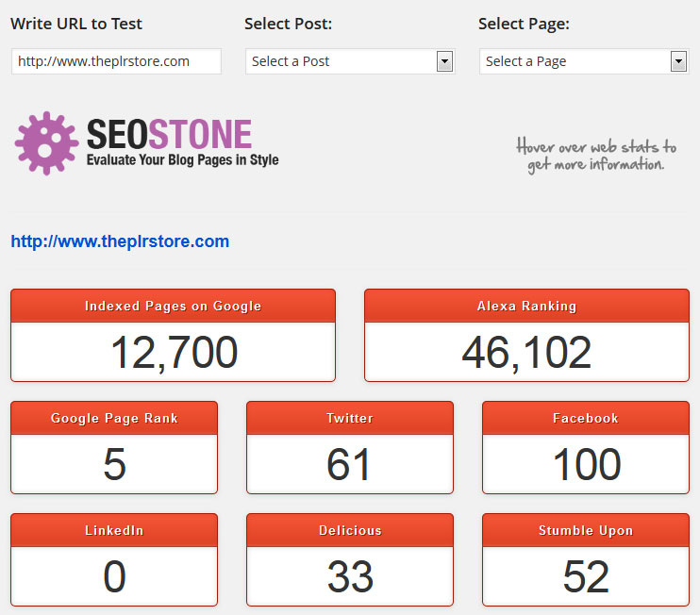
Task: Open the Select a Page dropdown arrow
Action: pos(678,61)
